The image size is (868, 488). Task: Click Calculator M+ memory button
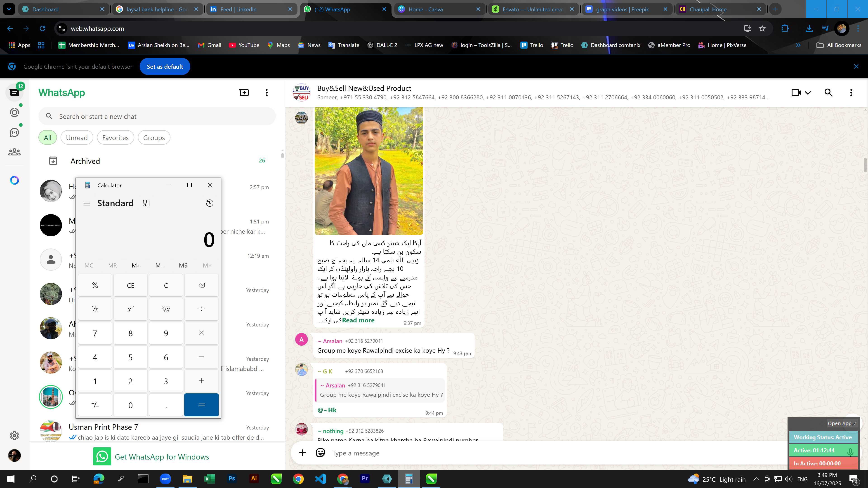[x=136, y=265]
